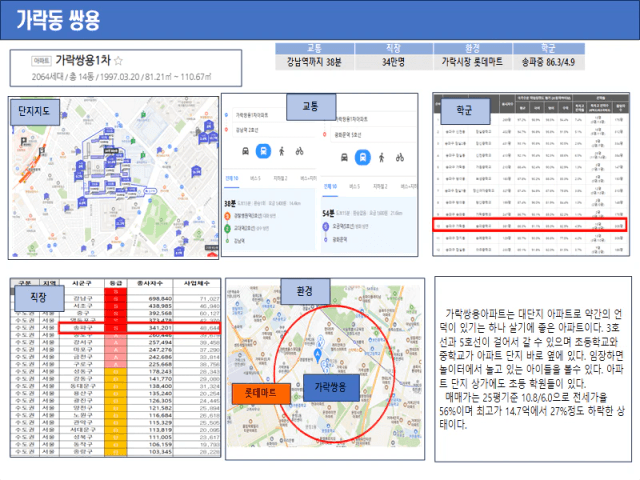Click the favorite star beside 가락쌍용1차
640x480 pixels.
(118, 61)
